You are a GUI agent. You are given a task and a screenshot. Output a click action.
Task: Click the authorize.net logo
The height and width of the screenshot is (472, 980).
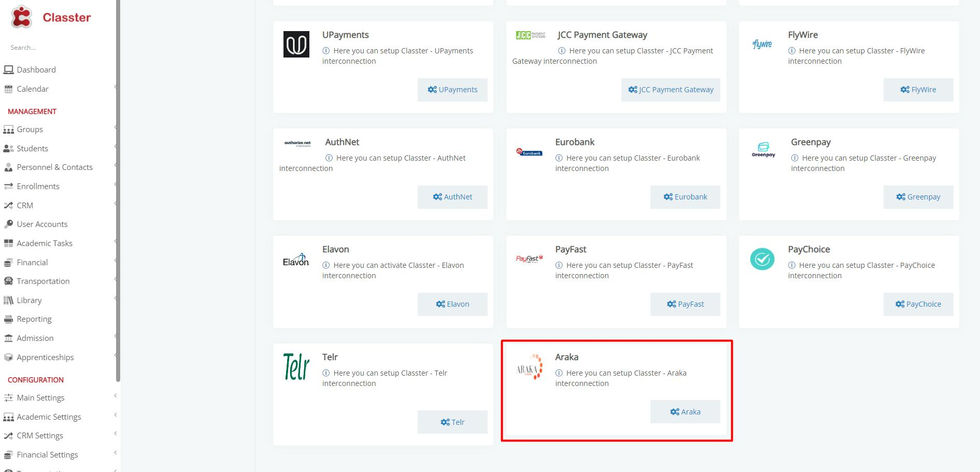click(x=297, y=144)
